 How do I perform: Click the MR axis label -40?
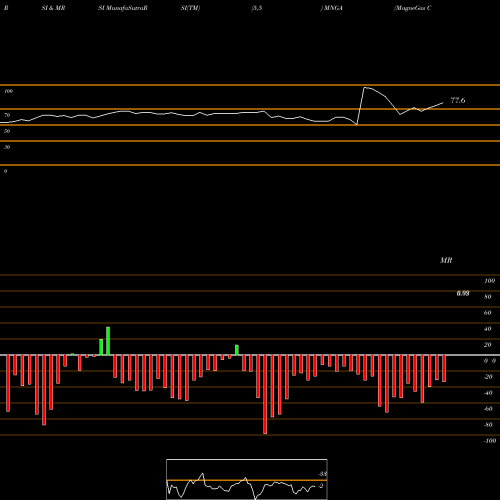tap(488, 393)
